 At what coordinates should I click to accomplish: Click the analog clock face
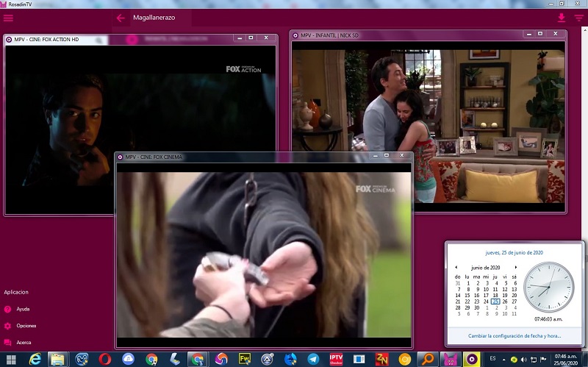coord(549,287)
